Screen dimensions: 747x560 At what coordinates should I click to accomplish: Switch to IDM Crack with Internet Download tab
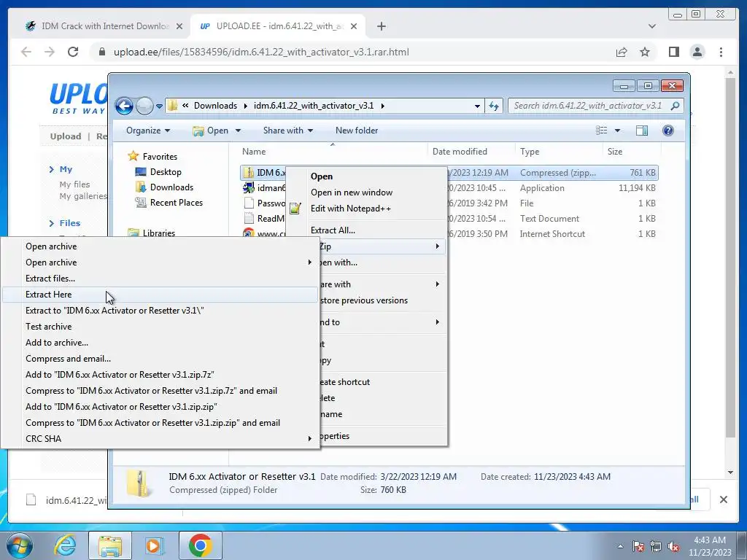tap(104, 26)
